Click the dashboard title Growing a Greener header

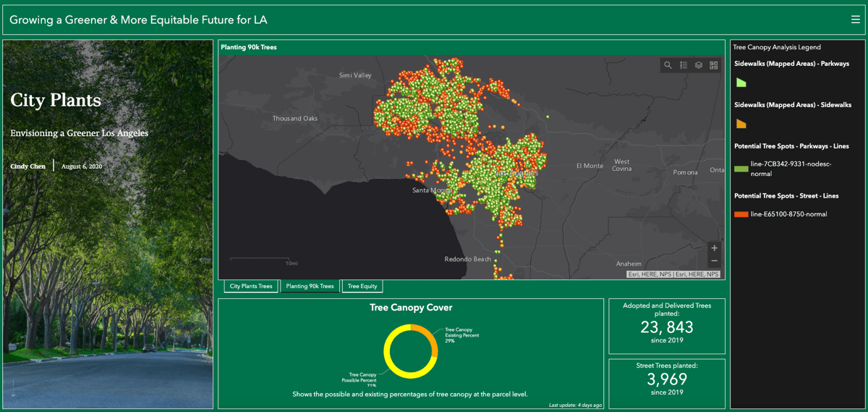[x=138, y=20]
